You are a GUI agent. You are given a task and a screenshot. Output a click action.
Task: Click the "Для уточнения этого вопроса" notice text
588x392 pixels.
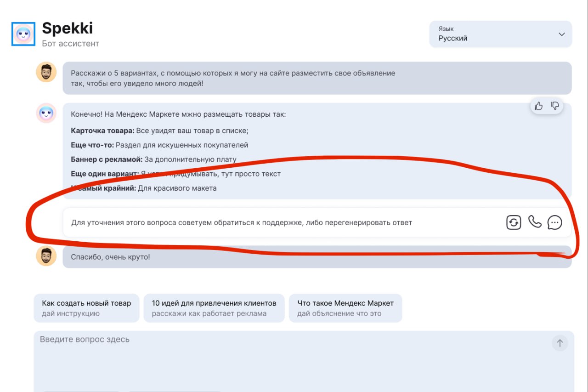point(242,222)
